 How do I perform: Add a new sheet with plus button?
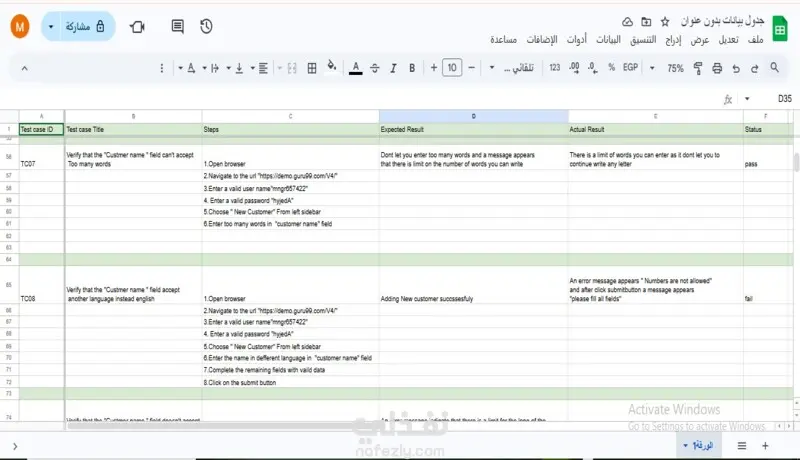pos(765,446)
